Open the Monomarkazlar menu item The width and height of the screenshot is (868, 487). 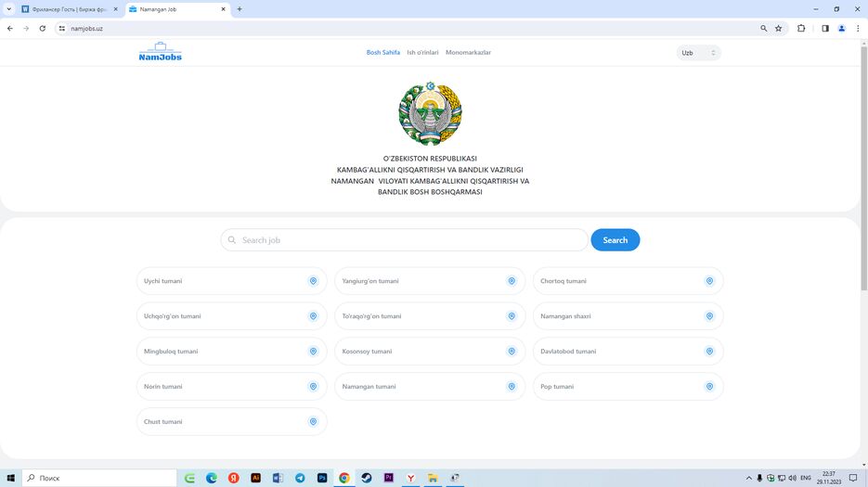[x=468, y=53]
